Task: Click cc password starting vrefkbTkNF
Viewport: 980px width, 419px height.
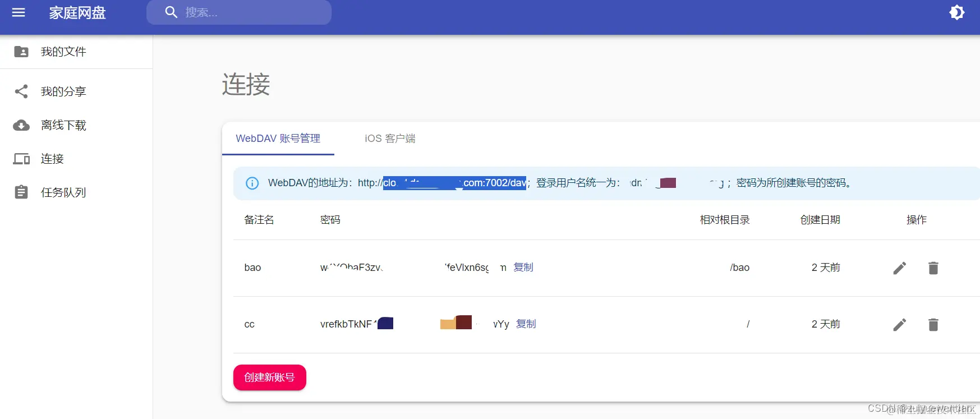Action: 415,324
